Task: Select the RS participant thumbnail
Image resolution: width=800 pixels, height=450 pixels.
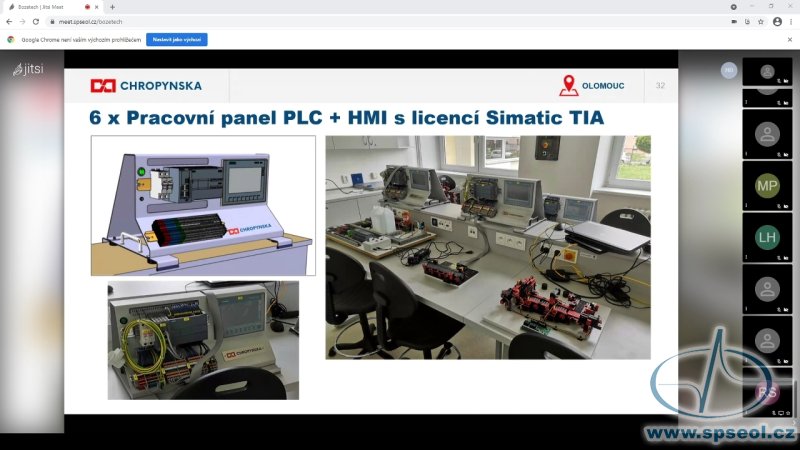Action: (767, 392)
